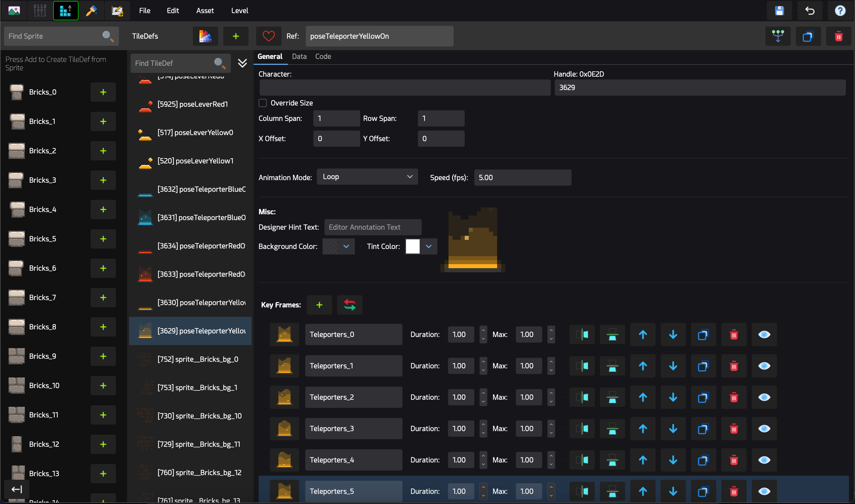Increase Teleporters_4 Duration stepper up
This screenshot has height=504, width=855.
[x=483, y=456]
